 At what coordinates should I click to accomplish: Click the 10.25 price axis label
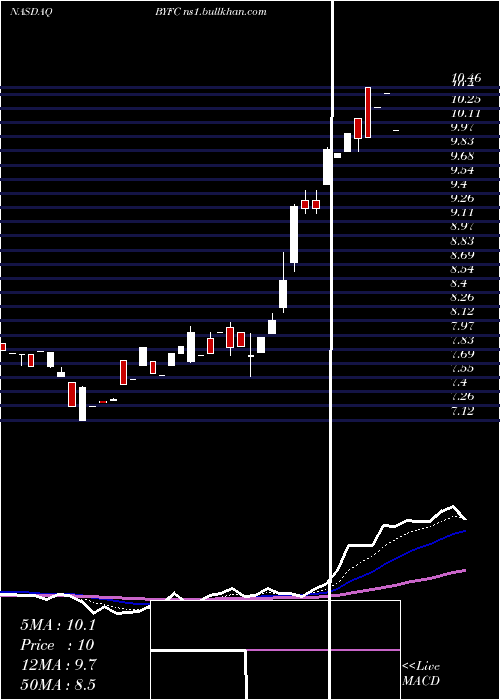pos(466,99)
